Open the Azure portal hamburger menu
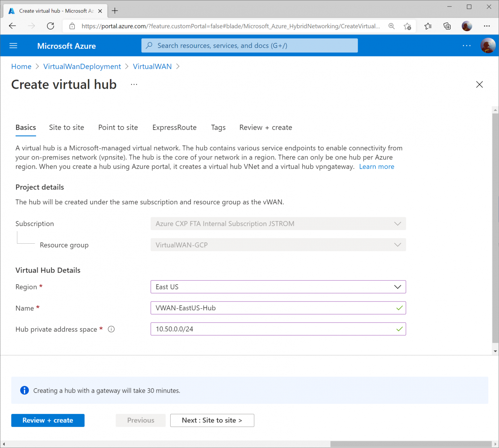This screenshot has height=448, width=499. click(13, 45)
